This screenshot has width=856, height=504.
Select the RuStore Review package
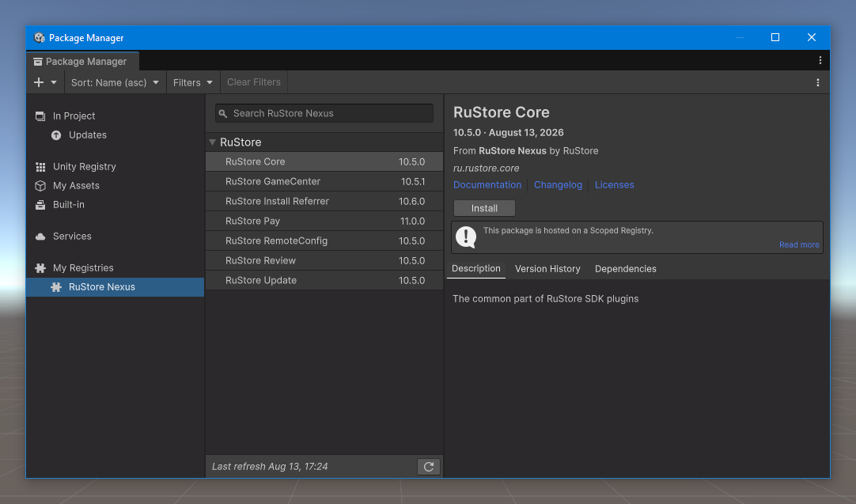coord(324,260)
